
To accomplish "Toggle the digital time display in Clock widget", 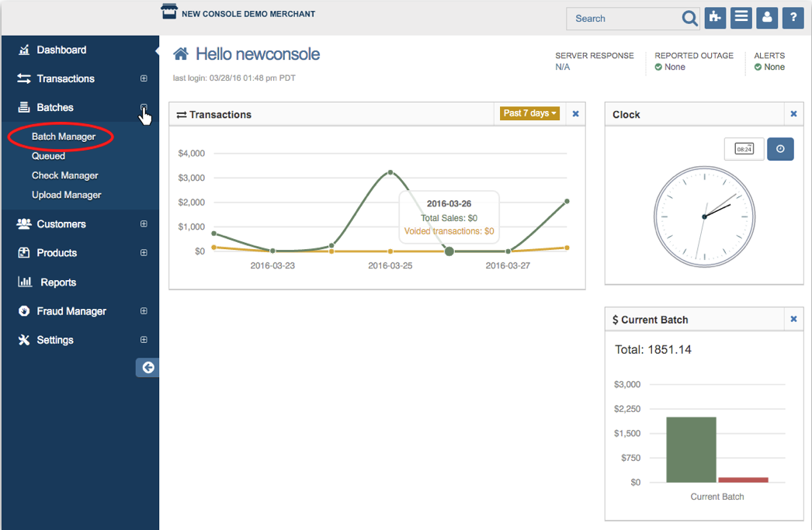I will [x=744, y=148].
